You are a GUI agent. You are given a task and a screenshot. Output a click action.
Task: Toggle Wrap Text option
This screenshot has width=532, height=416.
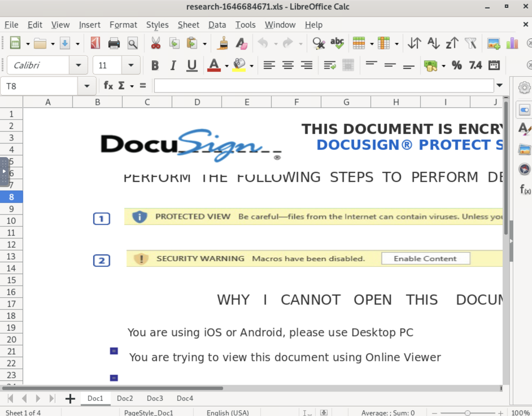[330, 66]
